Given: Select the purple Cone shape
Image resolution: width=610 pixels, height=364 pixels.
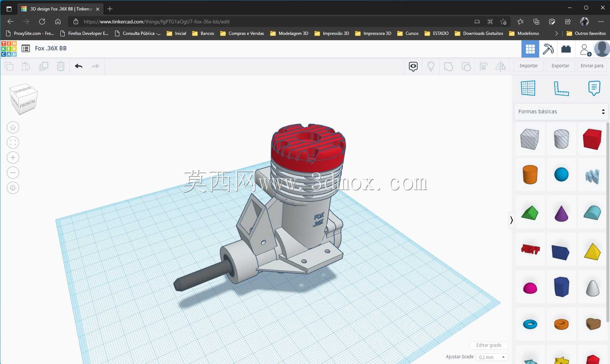Looking at the screenshot, I should [561, 213].
